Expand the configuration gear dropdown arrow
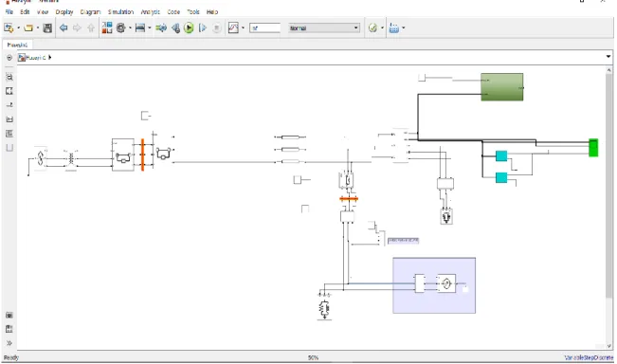 [130, 27]
